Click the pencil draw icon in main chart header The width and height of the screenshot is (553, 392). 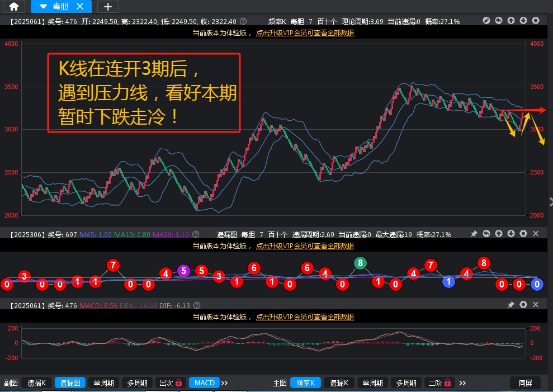tap(486, 21)
